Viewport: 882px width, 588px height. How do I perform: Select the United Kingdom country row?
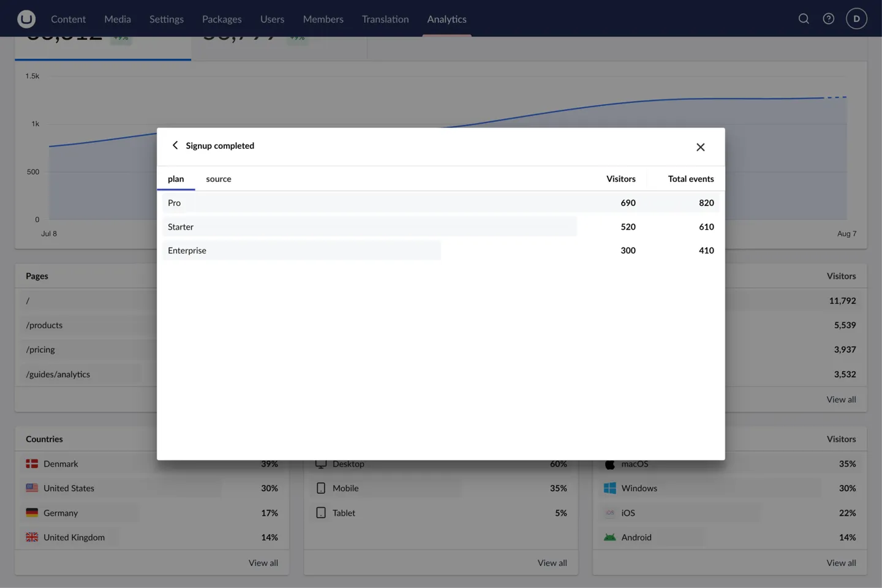(x=152, y=537)
